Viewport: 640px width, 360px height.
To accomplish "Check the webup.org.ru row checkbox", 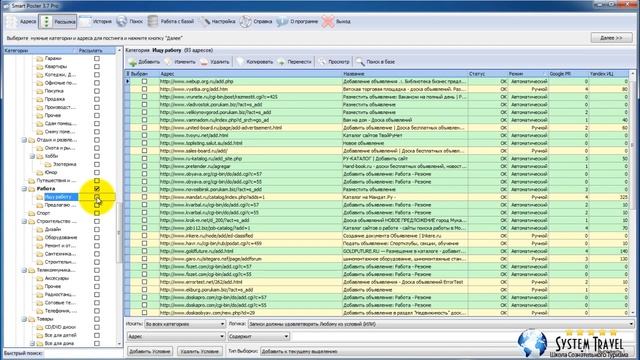I will 144,81.
